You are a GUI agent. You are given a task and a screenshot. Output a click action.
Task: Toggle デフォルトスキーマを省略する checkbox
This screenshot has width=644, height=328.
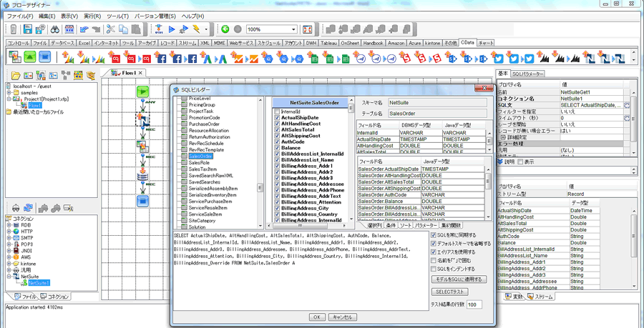pos(434,244)
